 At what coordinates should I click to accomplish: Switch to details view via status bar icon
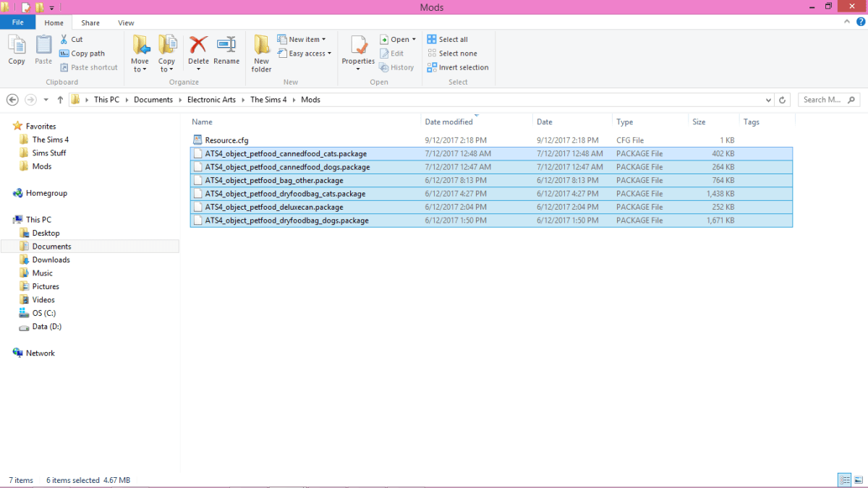pos(845,479)
